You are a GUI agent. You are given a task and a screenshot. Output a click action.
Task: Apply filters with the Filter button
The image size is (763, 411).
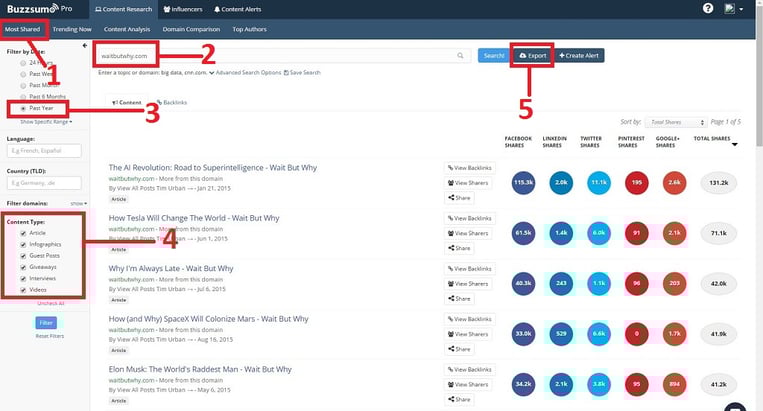[46, 322]
